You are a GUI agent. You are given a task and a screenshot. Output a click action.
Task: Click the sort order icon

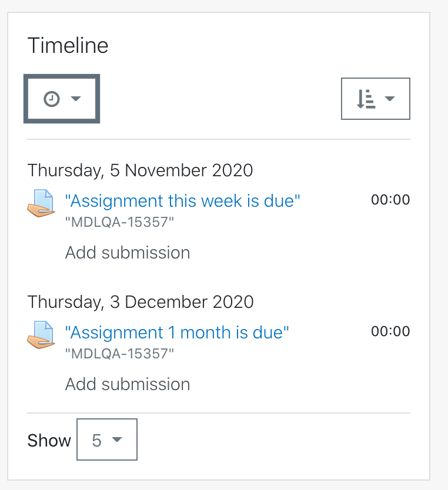coord(366,99)
